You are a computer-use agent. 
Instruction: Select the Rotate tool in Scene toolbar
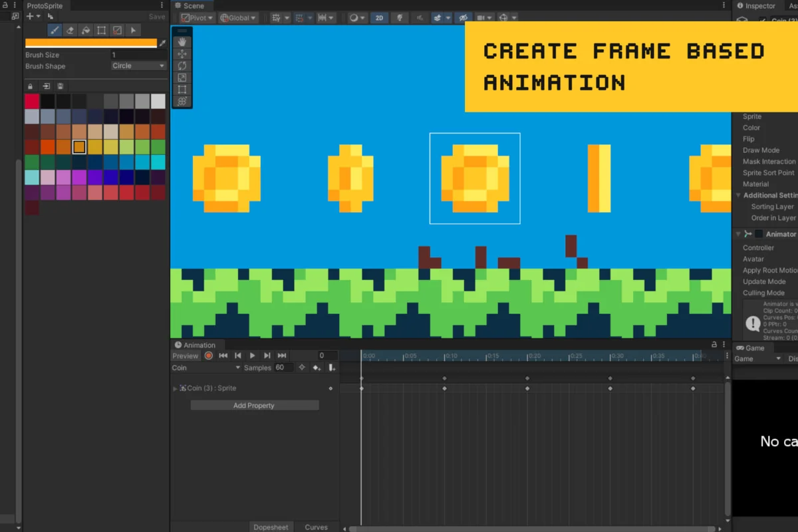[x=182, y=66]
